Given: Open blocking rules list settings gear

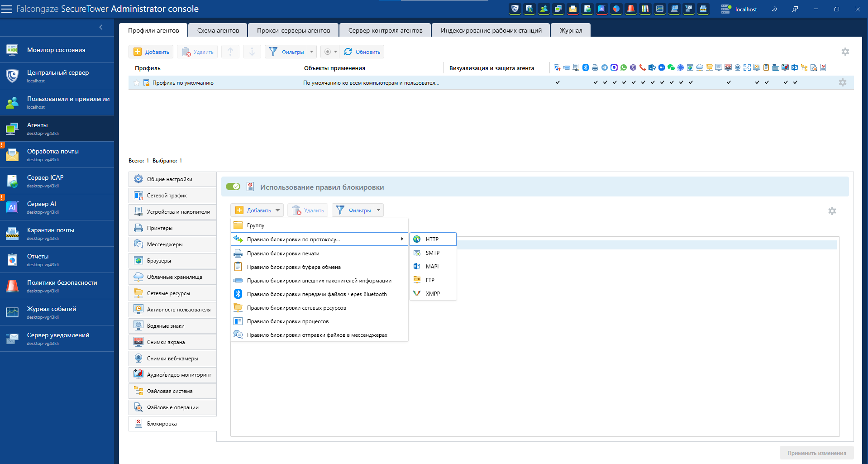Looking at the screenshot, I should [x=832, y=211].
